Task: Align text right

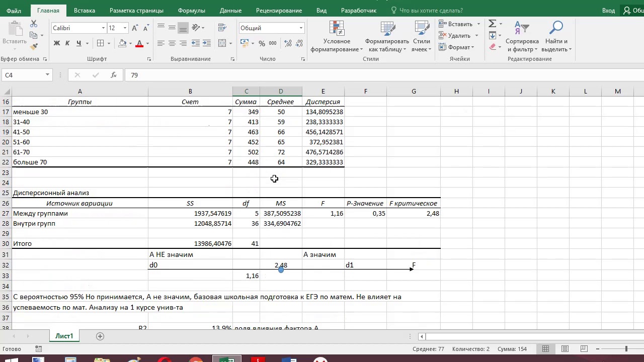Action: tap(183, 43)
